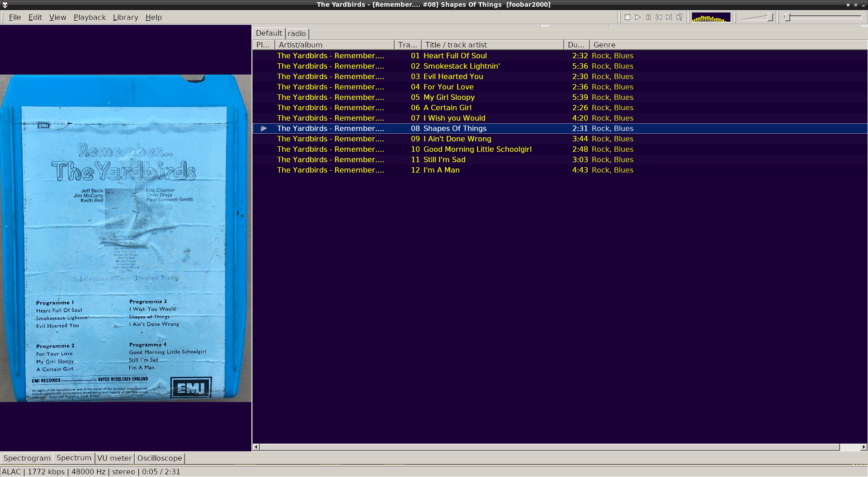Select track 07 I Wish you Would
This screenshot has width=868, height=477.
[560, 118]
